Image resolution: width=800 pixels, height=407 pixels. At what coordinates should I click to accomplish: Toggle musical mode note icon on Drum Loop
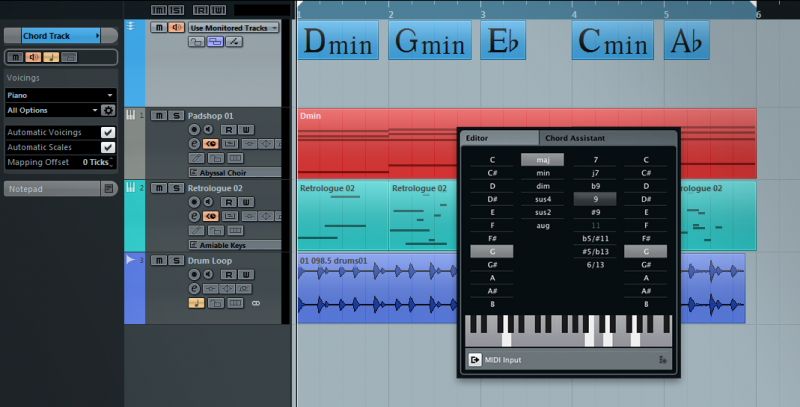pyautogui.click(x=196, y=303)
